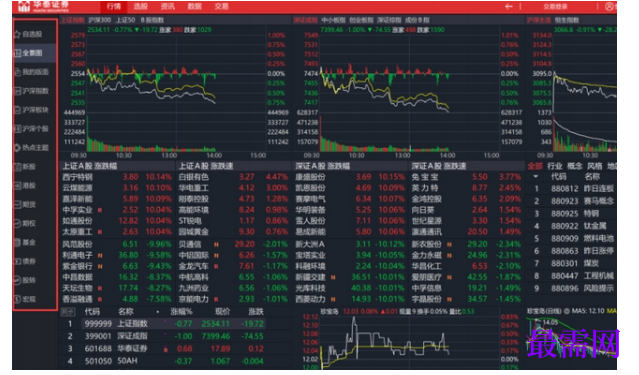Viewport: 639px width, 375px height.
Task: Switch to 交易 main tab
Action: 222,7
